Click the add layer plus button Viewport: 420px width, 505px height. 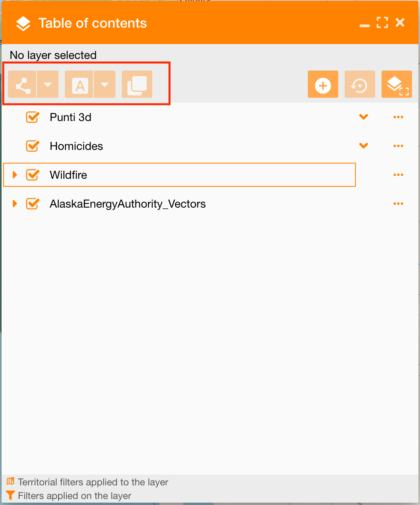pyautogui.click(x=323, y=84)
